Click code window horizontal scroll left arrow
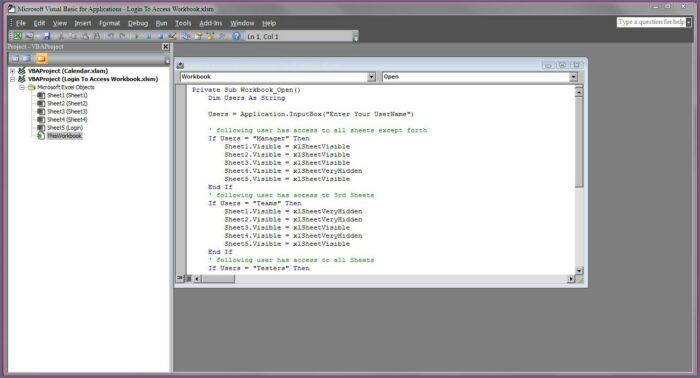700x378 pixels. pyautogui.click(x=197, y=279)
